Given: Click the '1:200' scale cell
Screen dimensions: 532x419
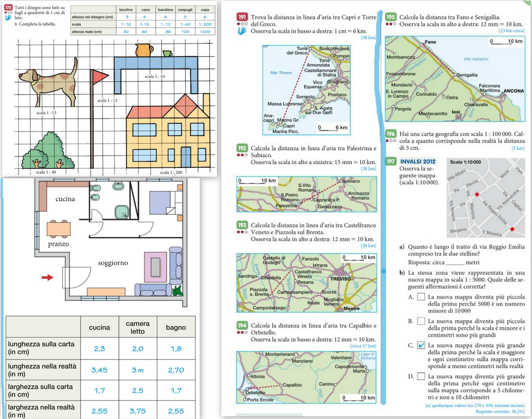Looking at the screenshot, I should click(x=205, y=24).
